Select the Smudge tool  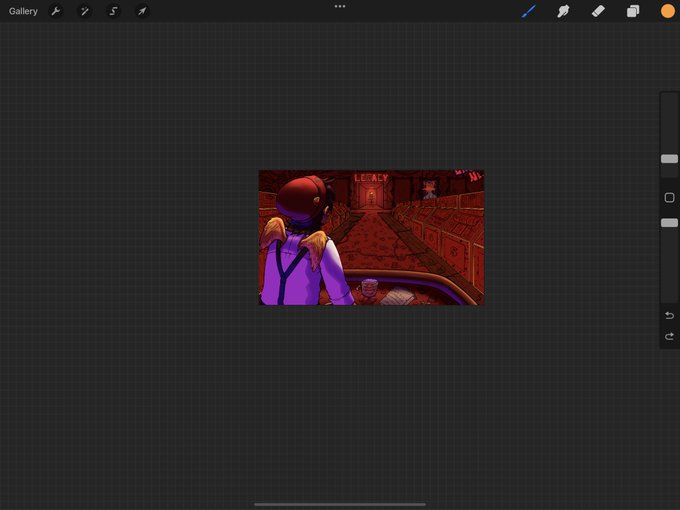click(563, 11)
